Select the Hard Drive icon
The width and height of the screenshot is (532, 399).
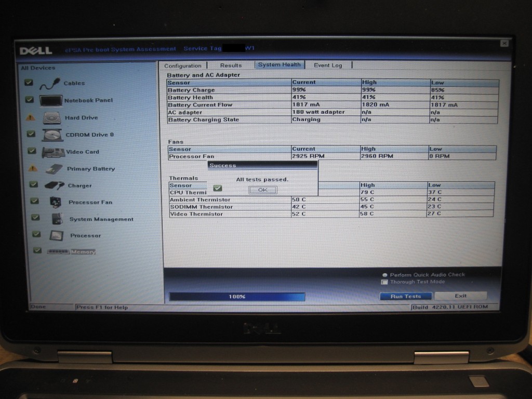52,118
